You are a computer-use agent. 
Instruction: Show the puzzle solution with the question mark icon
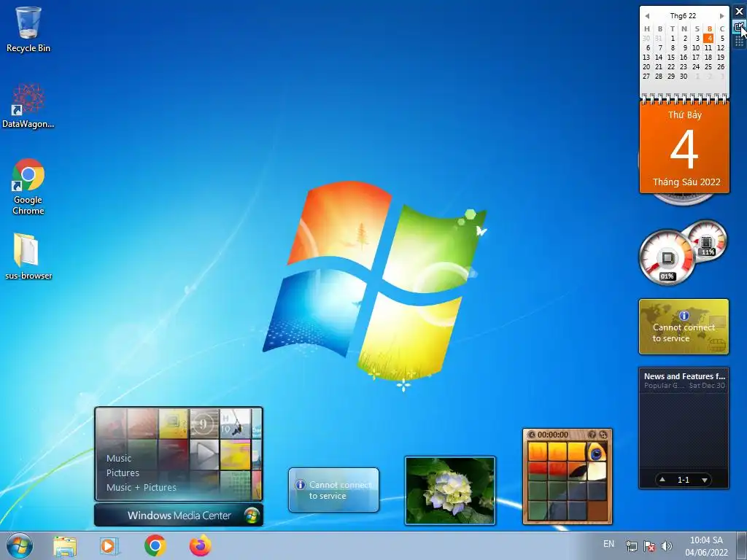coord(592,435)
